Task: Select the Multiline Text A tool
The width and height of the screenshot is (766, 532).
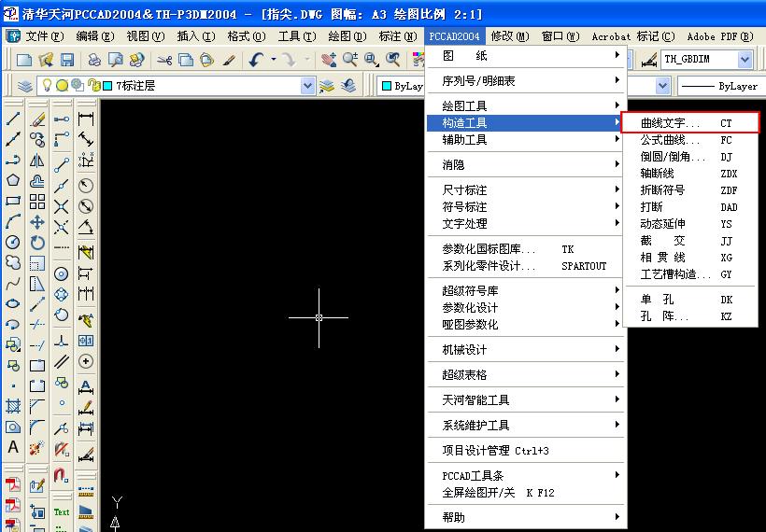Action: (13, 447)
